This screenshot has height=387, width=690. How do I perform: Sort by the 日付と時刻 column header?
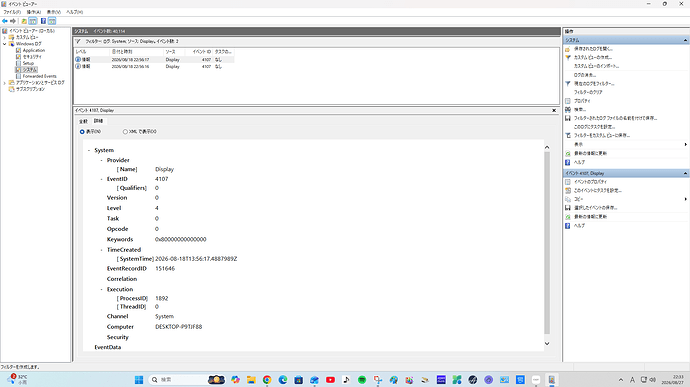(x=136, y=52)
